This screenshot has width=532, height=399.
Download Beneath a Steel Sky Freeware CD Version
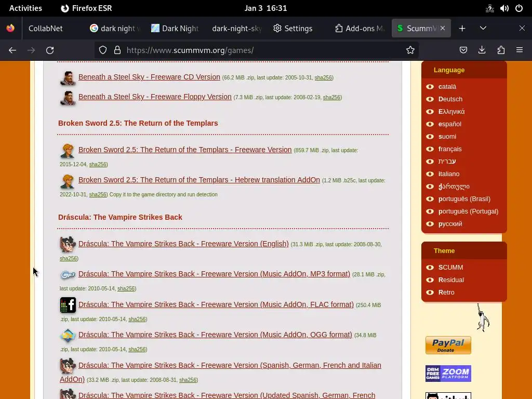point(149,77)
